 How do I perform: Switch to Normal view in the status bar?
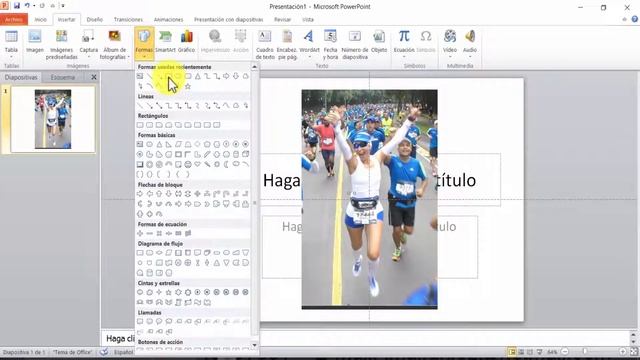coord(512,351)
